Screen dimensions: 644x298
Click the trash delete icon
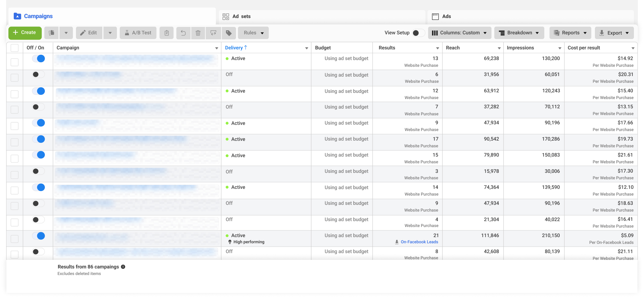[198, 33]
